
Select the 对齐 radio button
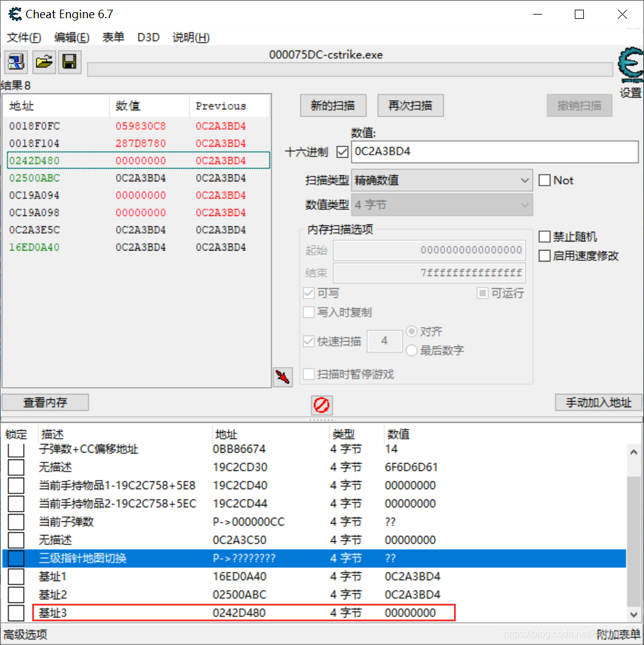412,331
